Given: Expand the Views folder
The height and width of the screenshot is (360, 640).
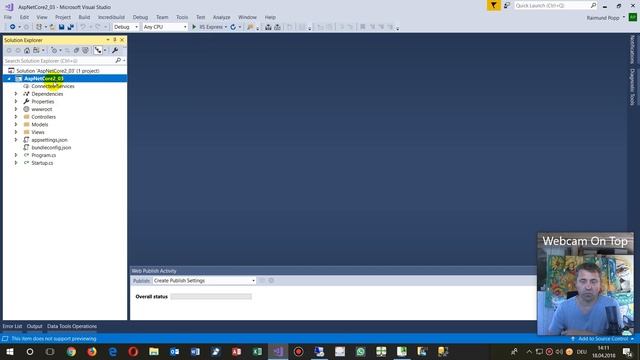Looking at the screenshot, I should click(16, 132).
